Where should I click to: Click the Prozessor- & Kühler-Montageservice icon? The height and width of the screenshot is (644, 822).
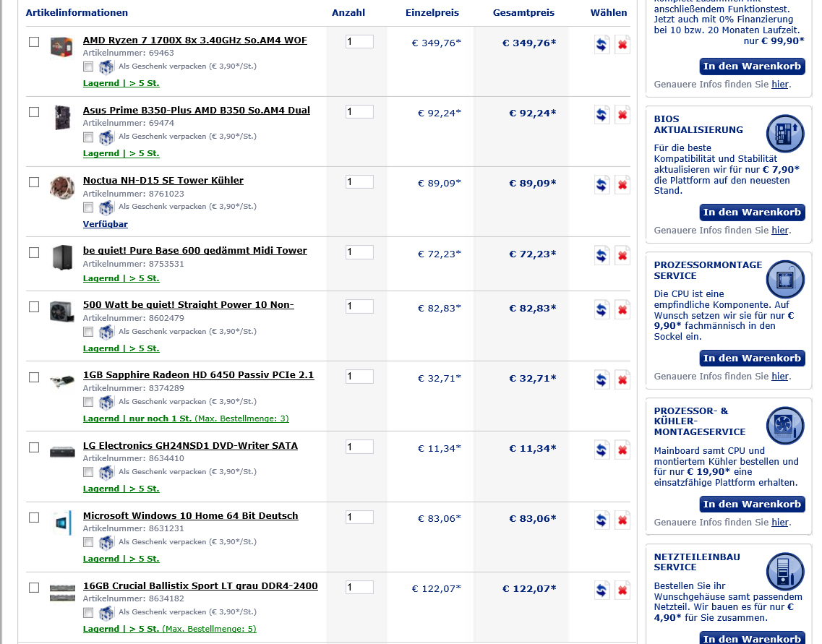click(785, 426)
